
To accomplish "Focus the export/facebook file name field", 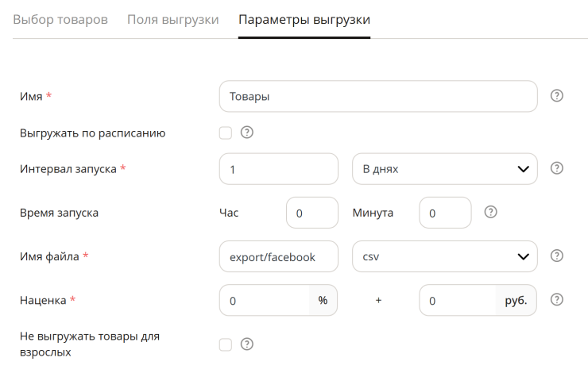I will point(279,256).
